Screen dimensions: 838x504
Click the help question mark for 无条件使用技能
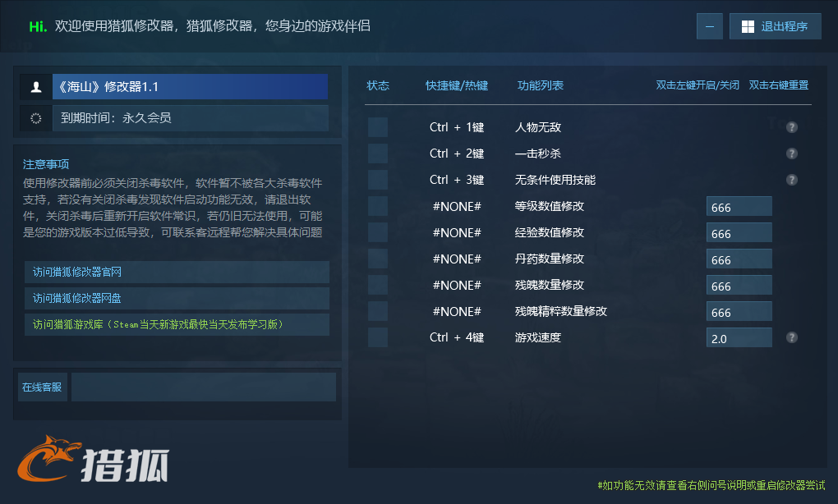click(792, 180)
